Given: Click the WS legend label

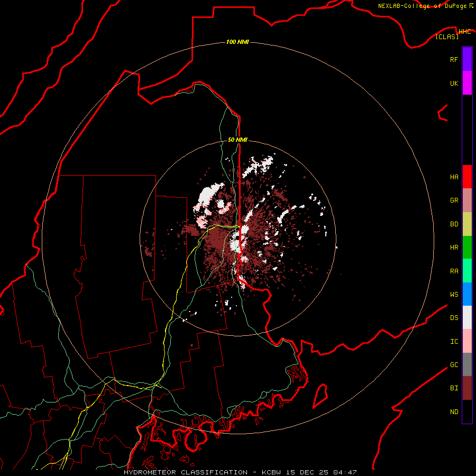Looking at the screenshot, I should [x=454, y=294].
